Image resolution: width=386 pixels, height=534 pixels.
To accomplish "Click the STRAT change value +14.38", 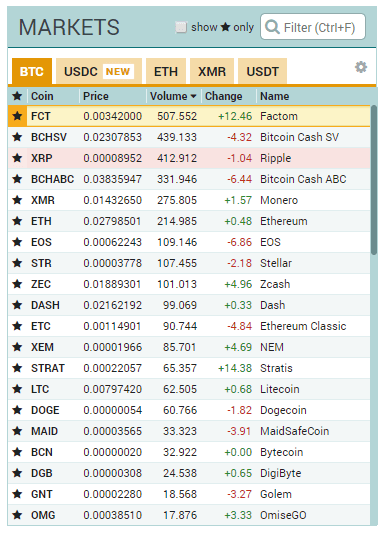I will pos(235,368).
